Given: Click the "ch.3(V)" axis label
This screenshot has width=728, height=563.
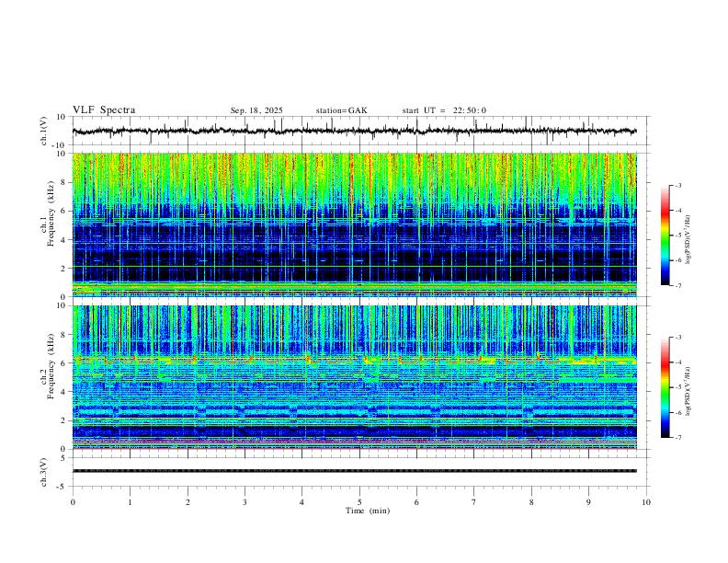Looking at the screenshot, I should (44, 473).
